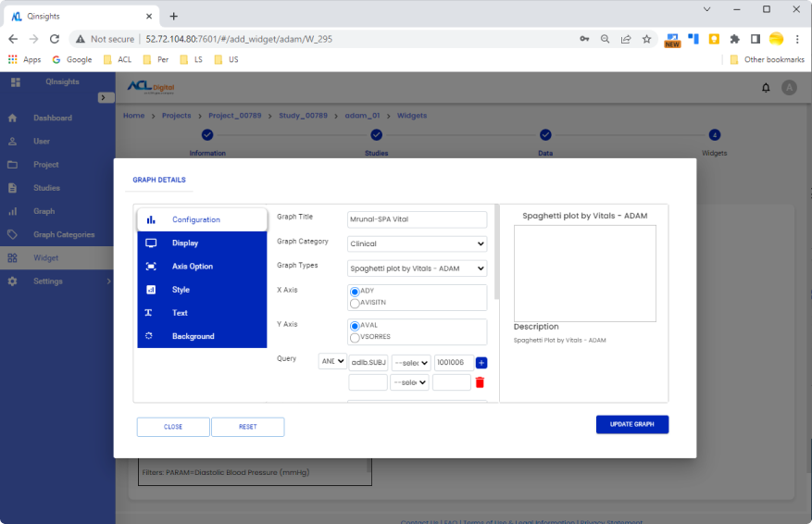Click the blue plus icon in Query row
Screen dimensions: 812x524
click(x=481, y=363)
